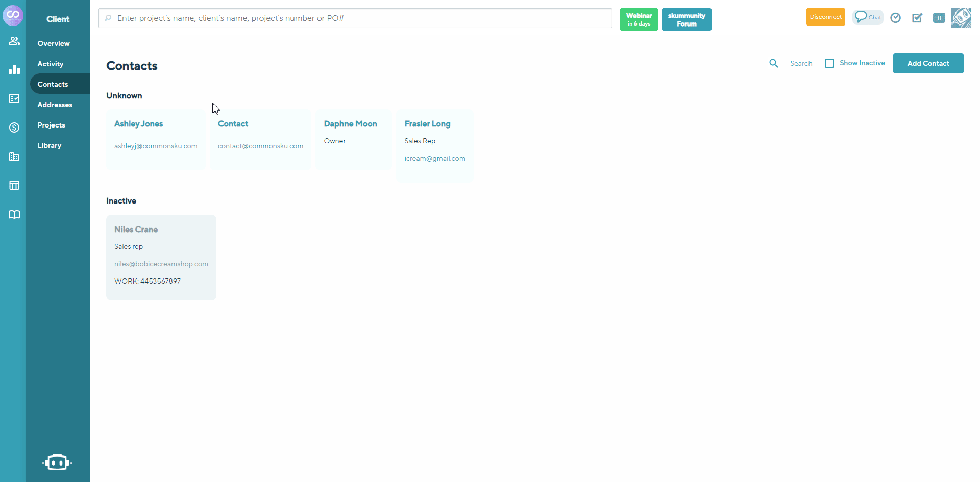980x482 pixels.
Task: Open the user avatar menu
Action: 961,18
